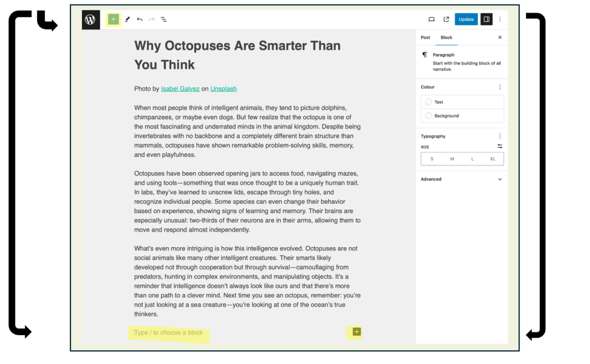Open the block inserter in top toolbar
This screenshot has width=590, height=364.
click(113, 20)
